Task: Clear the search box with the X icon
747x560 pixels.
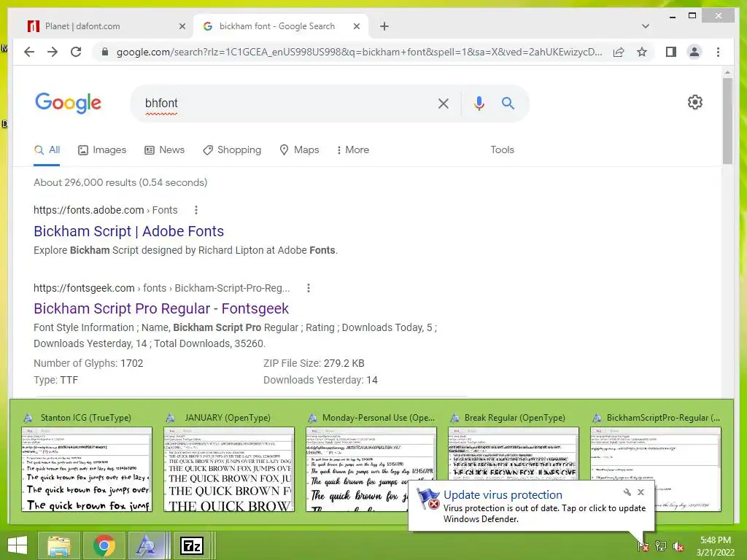Action: (x=443, y=104)
